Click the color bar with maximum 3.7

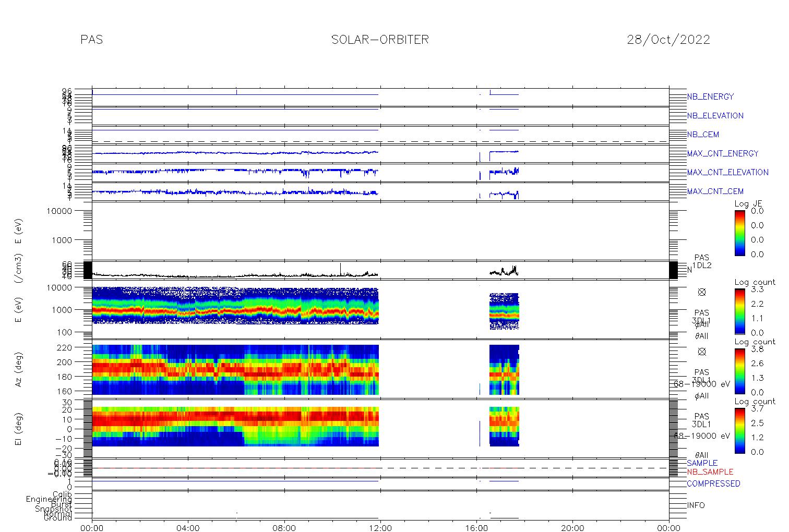[x=739, y=430]
